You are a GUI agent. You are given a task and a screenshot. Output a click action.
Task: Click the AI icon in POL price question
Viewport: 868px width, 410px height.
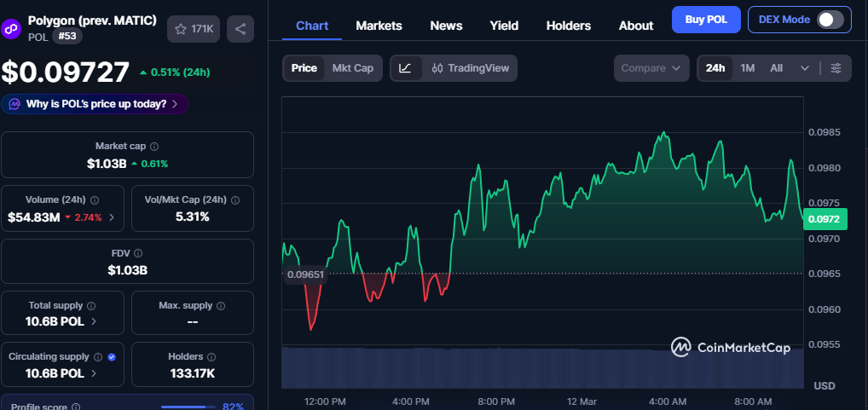15,104
